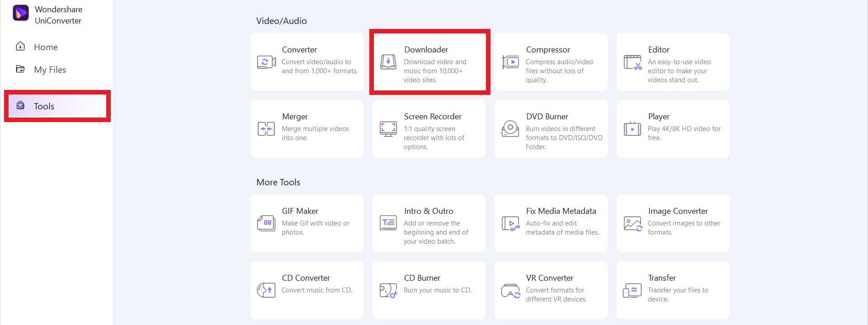The width and height of the screenshot is (868, 325).
Task: Click the Image Converter icon
Action: (x=632, y=223)
